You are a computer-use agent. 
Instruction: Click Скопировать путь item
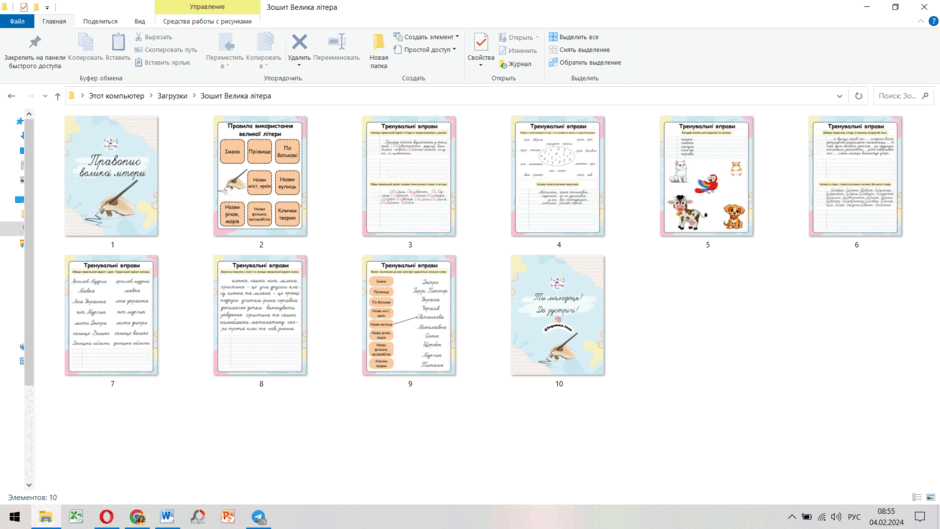pyautogui.click(x=165, y=50)
